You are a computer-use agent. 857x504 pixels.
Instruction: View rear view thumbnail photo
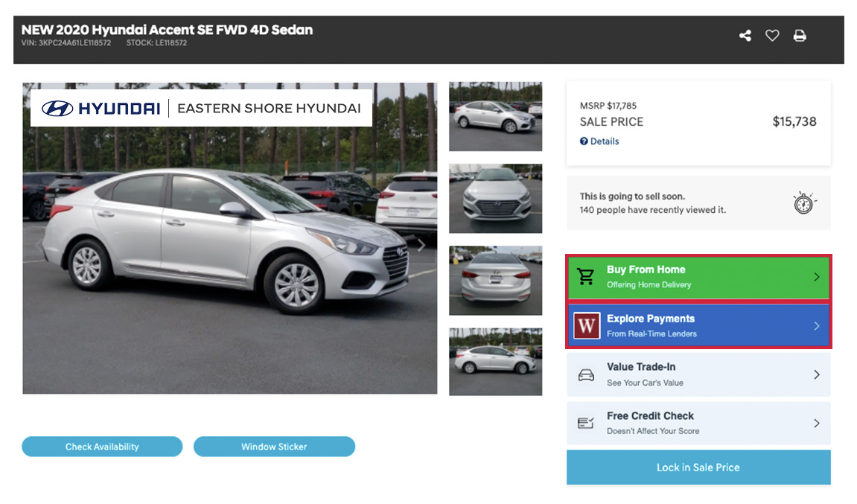pos(496,281)
